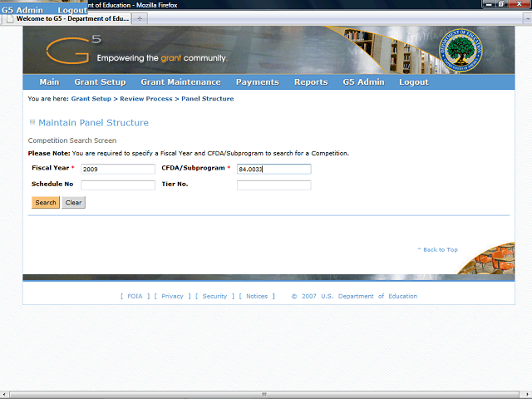Focus the Fiscal Year input field
The width and height of the screenshot is (532, 399).
[x=118, y=169]
